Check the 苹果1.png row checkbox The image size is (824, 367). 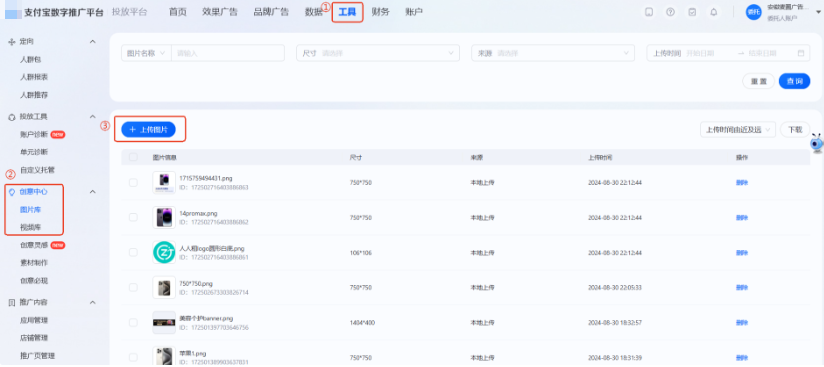[x=133, y=357]
